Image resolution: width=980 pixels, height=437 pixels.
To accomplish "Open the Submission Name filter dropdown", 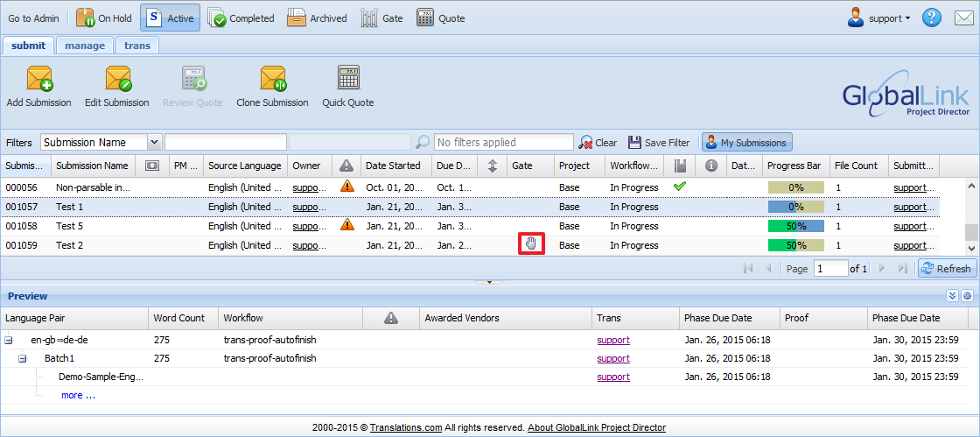I will (x=155, y=143).
